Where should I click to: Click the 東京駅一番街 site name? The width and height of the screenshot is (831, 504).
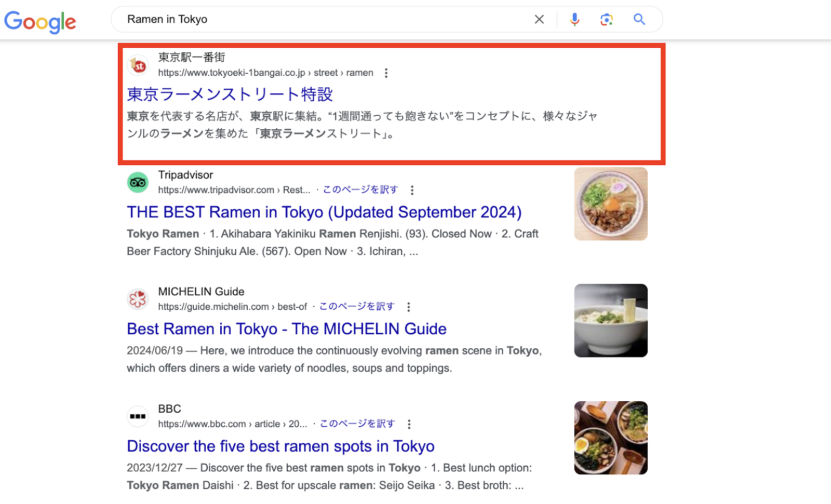192,57
